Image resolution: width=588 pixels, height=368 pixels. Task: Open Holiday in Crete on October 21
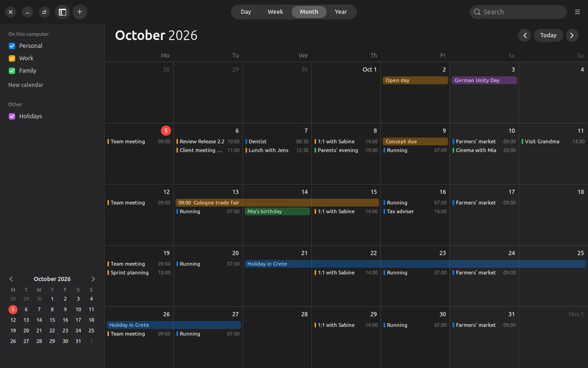pos(415,264)
